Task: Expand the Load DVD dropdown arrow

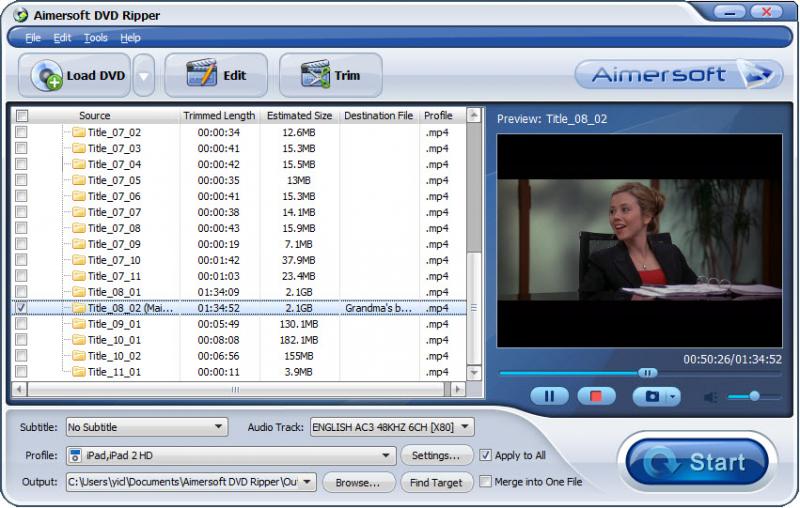Action: click(144, 76)
